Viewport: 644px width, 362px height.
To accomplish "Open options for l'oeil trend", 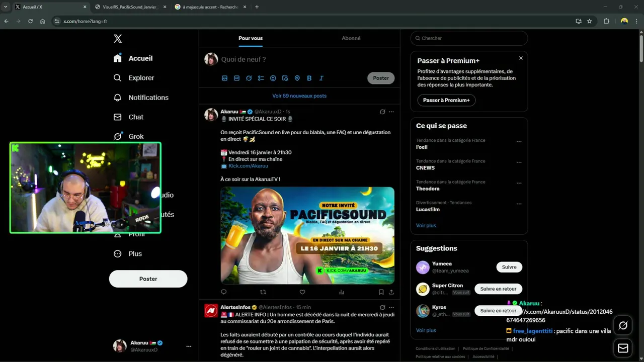I will point(519,142).
